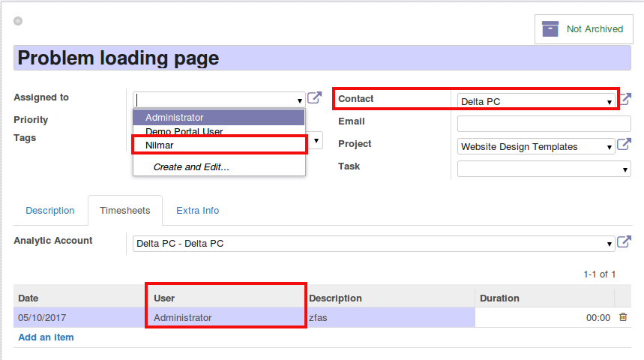Open external link icon beside Analytic Account
644x360 pixels.
624,242
